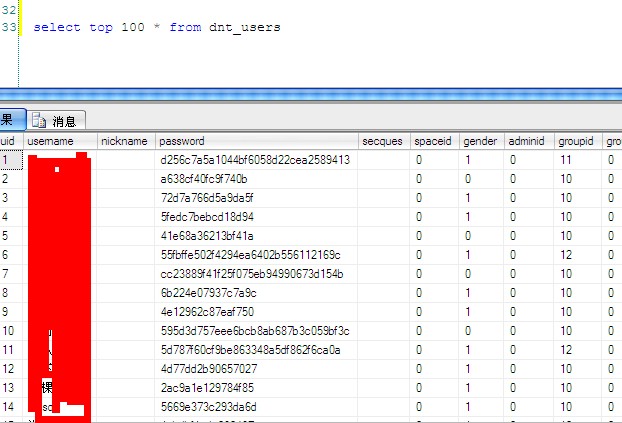The image size is (622, 423).
Task: Select the 果 results tab
Action: 12,119
